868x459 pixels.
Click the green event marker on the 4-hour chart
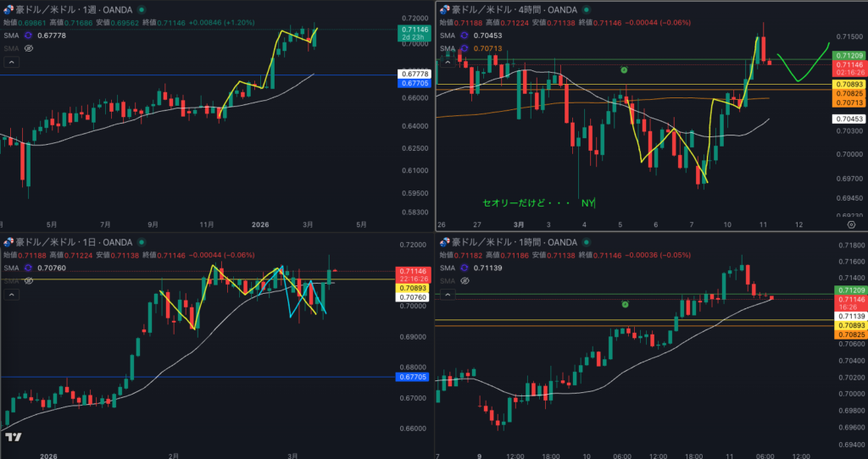pyautogui.click(x=624, y=70)
